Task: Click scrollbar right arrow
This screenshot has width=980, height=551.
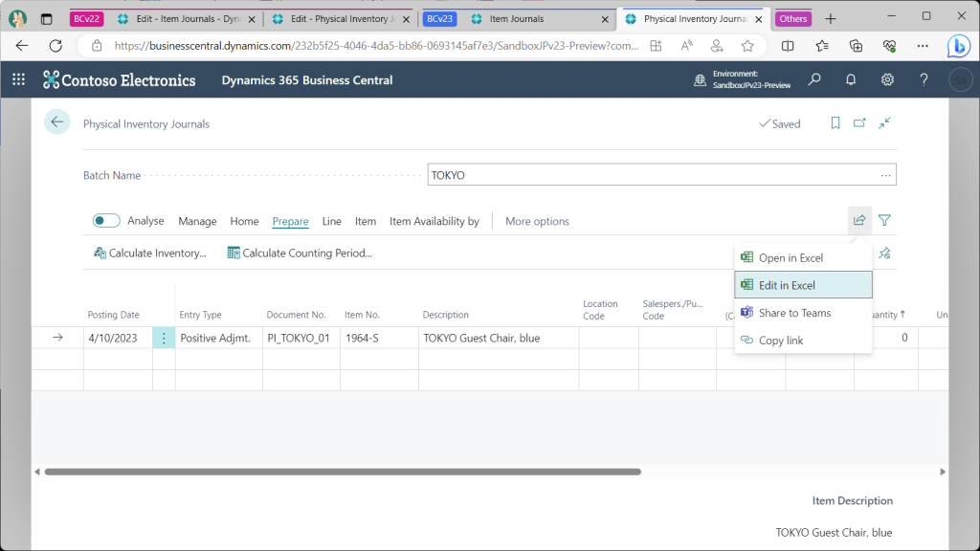Action: click(943, 472)
